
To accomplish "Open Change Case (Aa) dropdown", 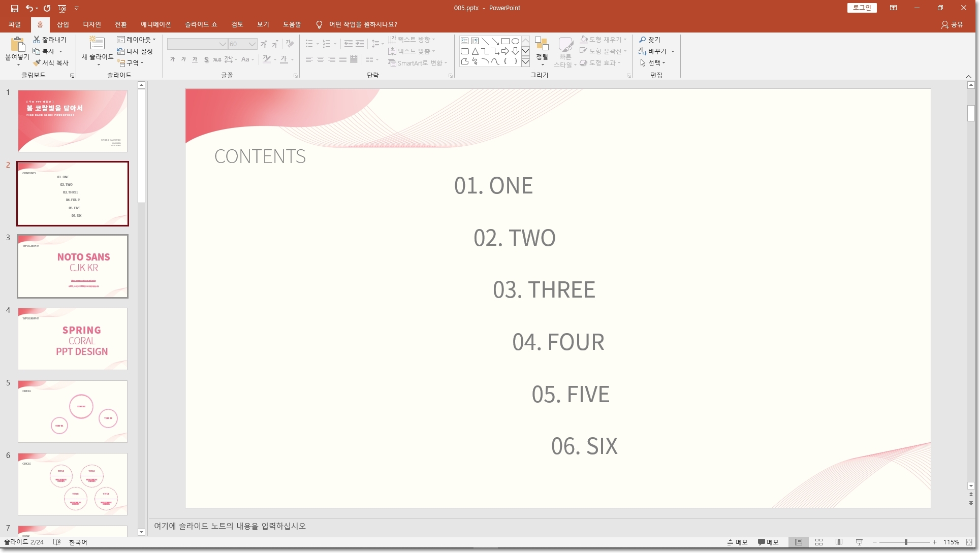I will click(x=247, y=59).
